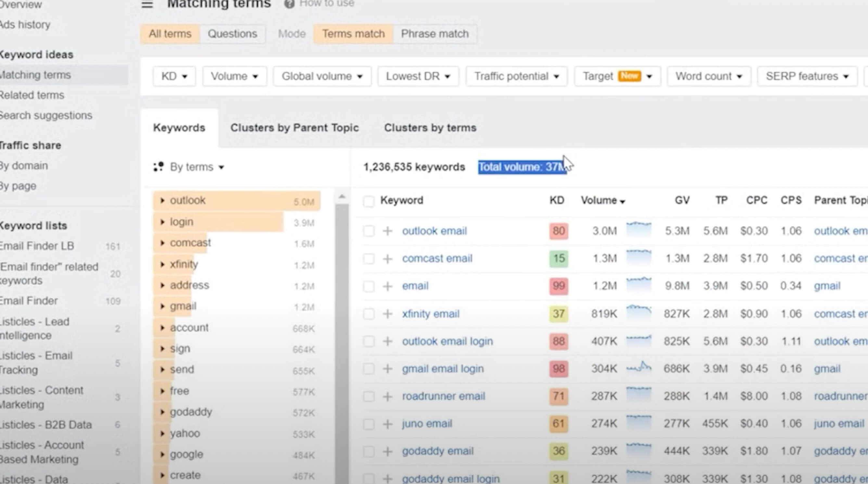Click the red KD 99 badge for email
Image resolution: width=868 pixels, height=484 pixels.
click(x=558, y=286)
